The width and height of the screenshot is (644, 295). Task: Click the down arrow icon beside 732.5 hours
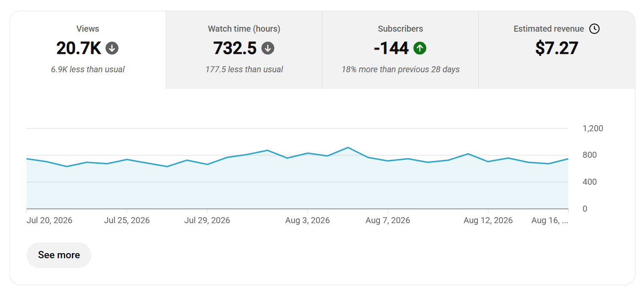click(268, 48)
